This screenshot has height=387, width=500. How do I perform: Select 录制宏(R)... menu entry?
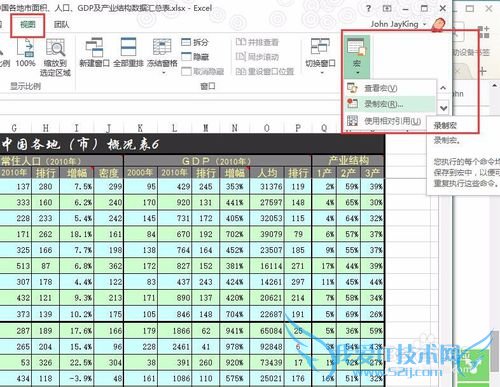click(390, 104)
